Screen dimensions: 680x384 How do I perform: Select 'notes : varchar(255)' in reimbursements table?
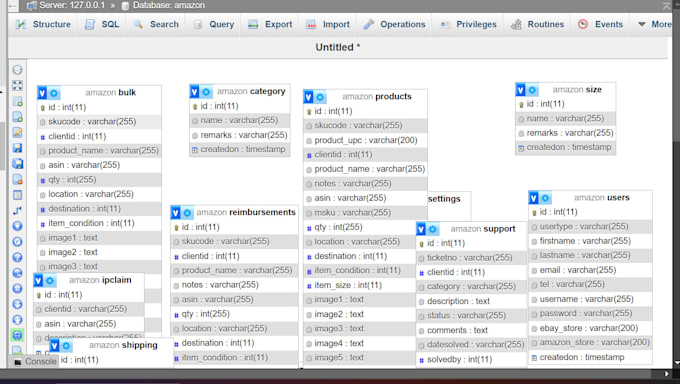pyautogui.click(x=235, y=285)
